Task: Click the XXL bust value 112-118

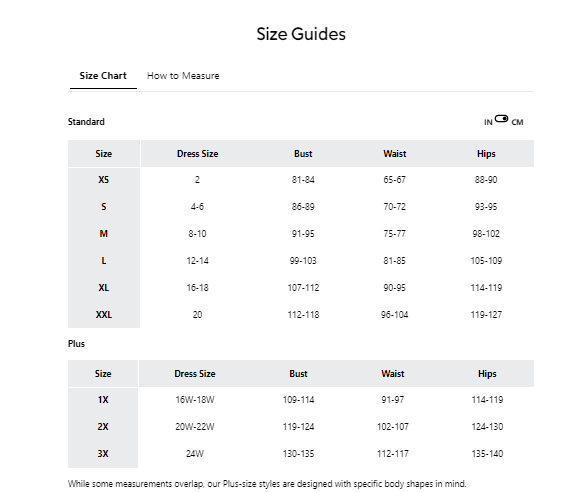Action: pyautogui.click(x=303, y=315)
